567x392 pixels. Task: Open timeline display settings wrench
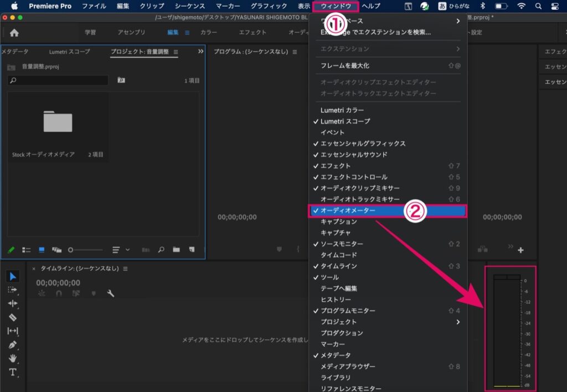tap(111, 293)
